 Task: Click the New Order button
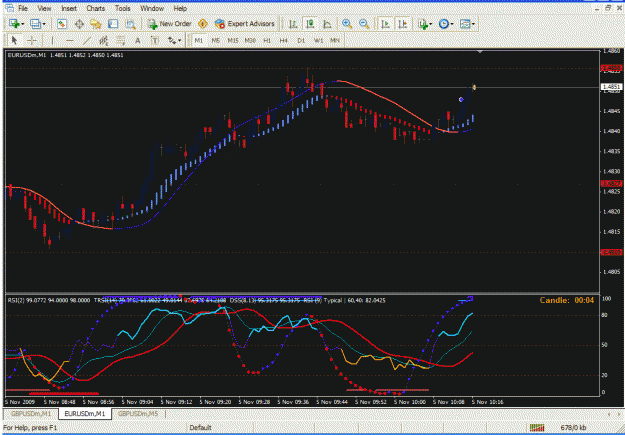pyautogui.click(x=169, y=24)
